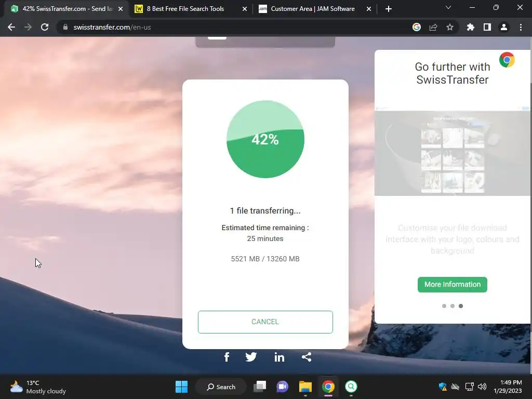The height and width of the screenshot is (399, 532).
Task: Click the promo panel screenshot thumbnail
Action: tap(453, 151)
